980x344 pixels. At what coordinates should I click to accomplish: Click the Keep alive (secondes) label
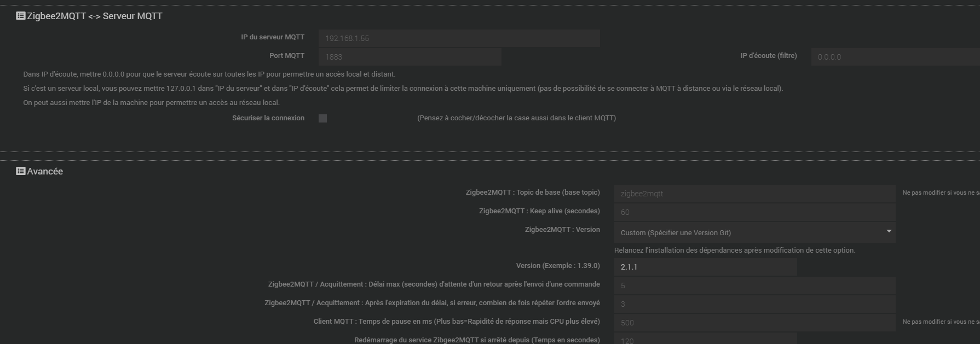(x=539, y=211)
